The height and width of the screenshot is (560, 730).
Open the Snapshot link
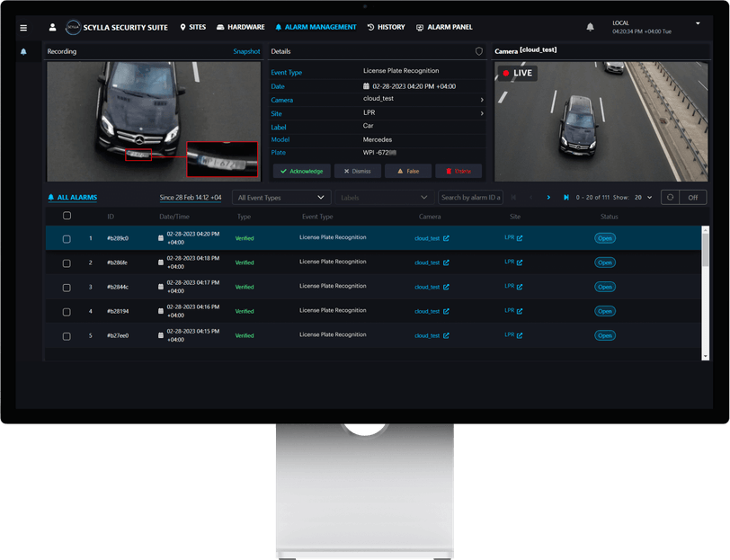click(x=246, y=51)
